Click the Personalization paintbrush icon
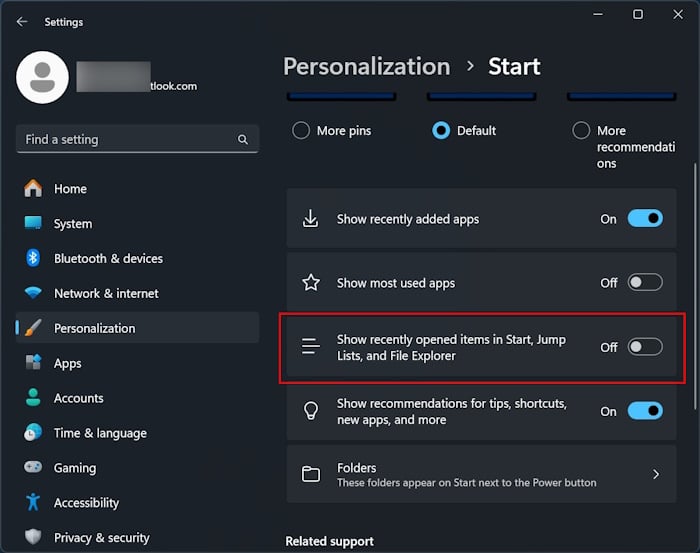Screen dimensions: 700x553 (x=33, y=328)
